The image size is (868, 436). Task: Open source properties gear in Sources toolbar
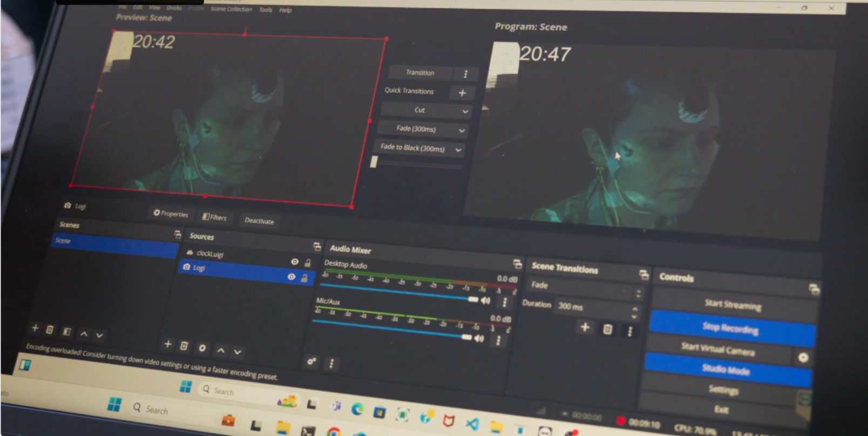(202, 348)
